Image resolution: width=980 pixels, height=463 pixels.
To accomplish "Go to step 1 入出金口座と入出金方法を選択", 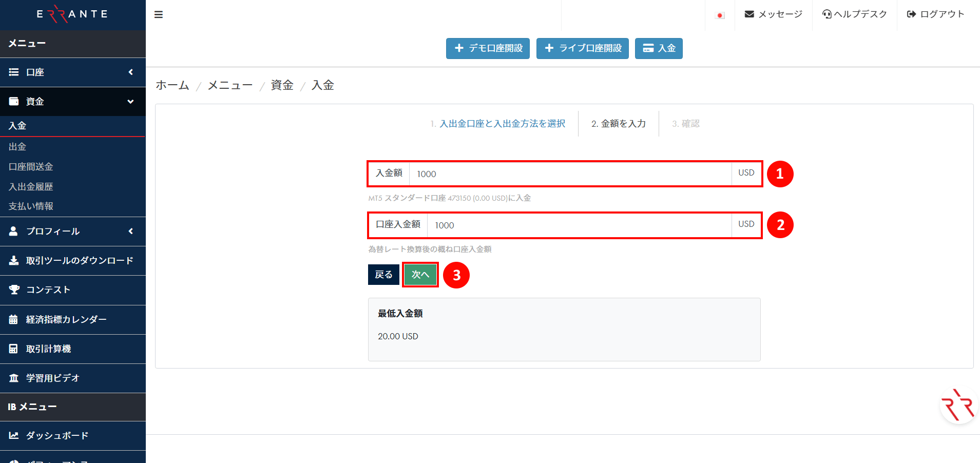I will tap(502, 124).
